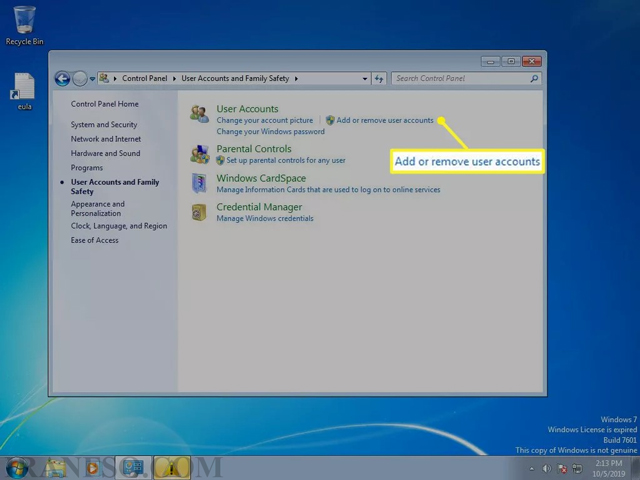Select User Accounts and Family Safety breadcrumb
This screenshot has height=480, width=640.
point(235,78)
